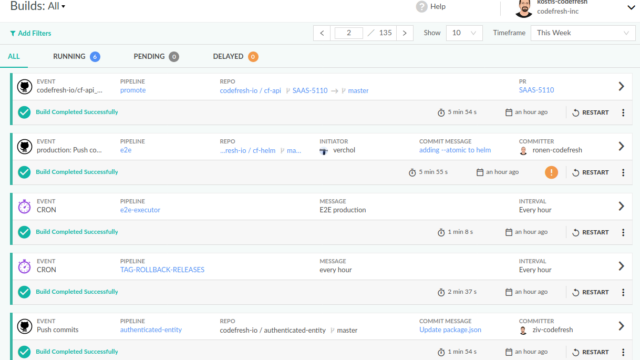Open the authenticated-entity pipeline link
Screen dimensions: 640x360
point(151,329)
